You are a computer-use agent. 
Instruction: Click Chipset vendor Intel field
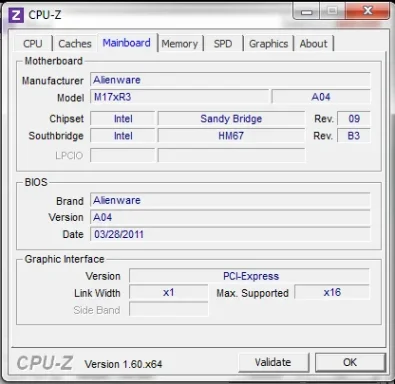pos(123,119)
